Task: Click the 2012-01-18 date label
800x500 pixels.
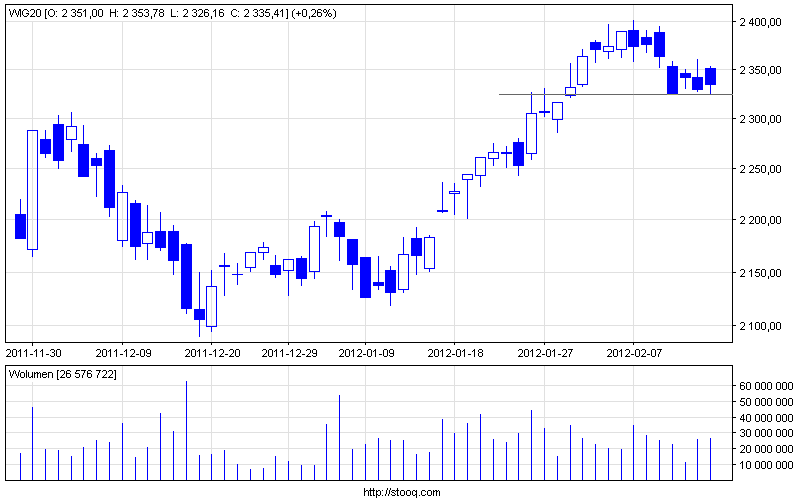Action: (x=455, y=353)
